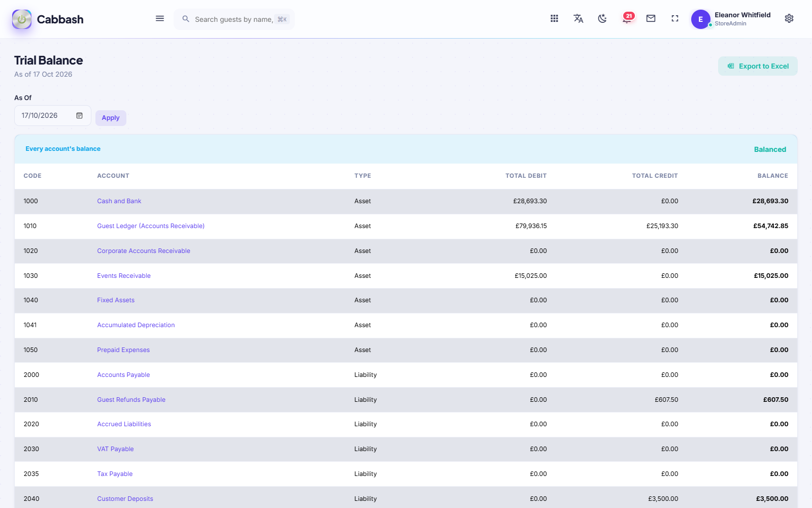The height and width of the screenshot is (508, 812).
Task: Open the Fixed Assets account
Action: [116, 300]
